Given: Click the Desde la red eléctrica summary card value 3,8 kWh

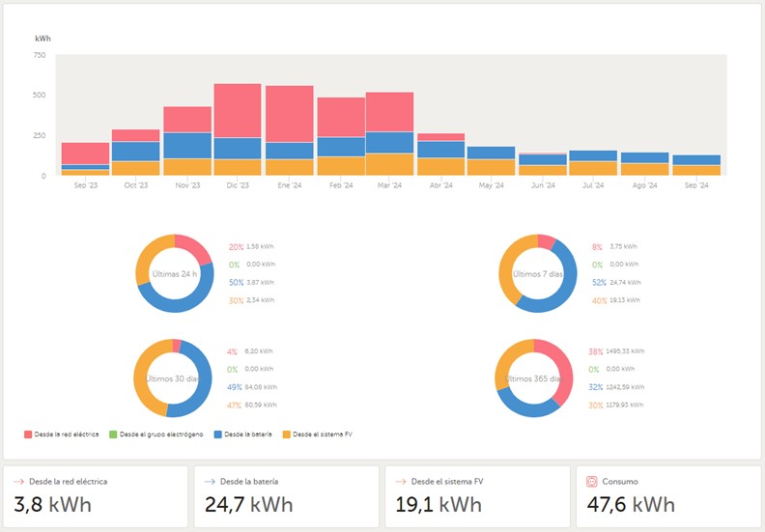Looking at the screenshot, I should 53,504.
